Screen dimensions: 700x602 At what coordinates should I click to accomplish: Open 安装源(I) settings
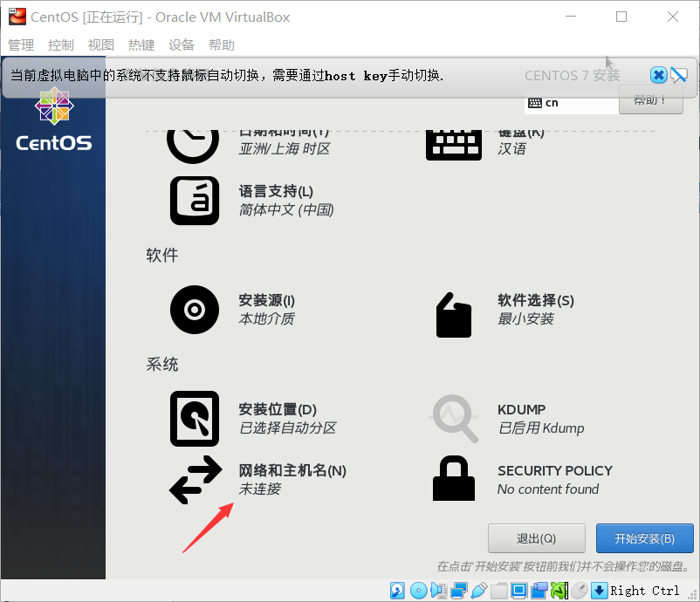[x=266, y=300]
